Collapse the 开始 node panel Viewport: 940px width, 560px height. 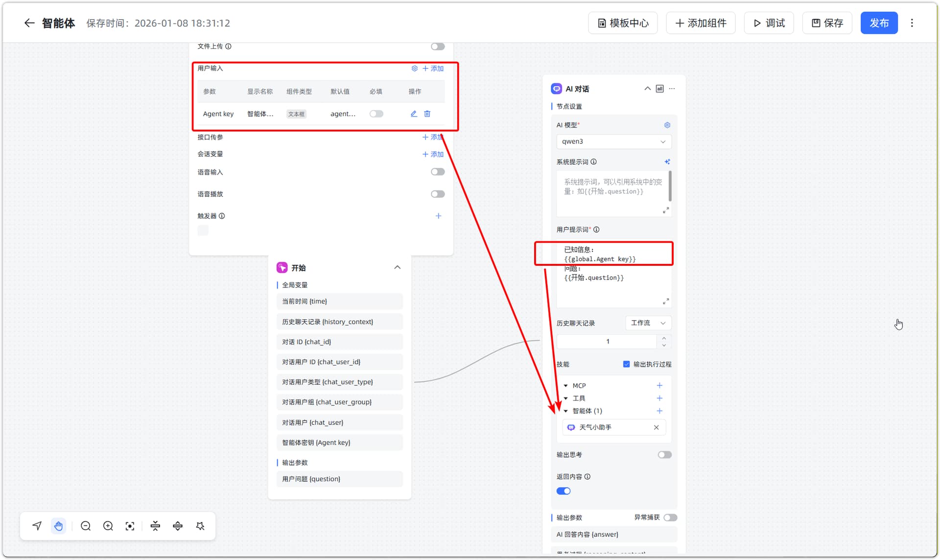point(397,267)
